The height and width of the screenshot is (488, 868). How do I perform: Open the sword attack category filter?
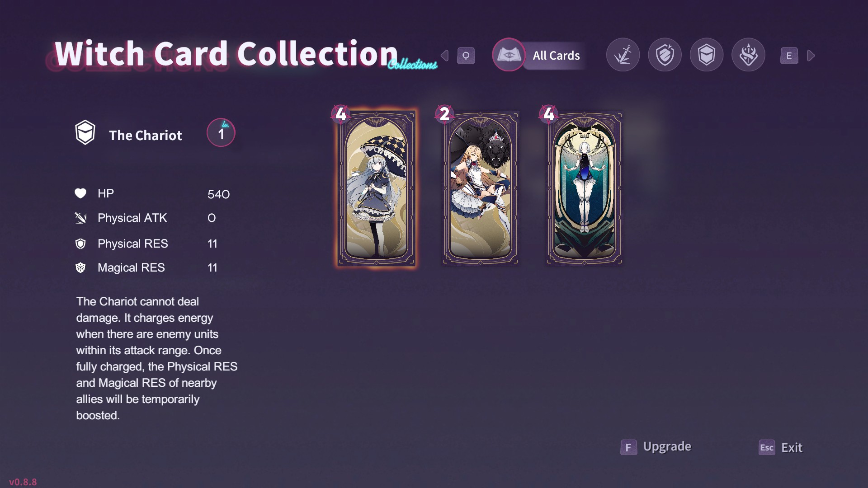[623, 55]
